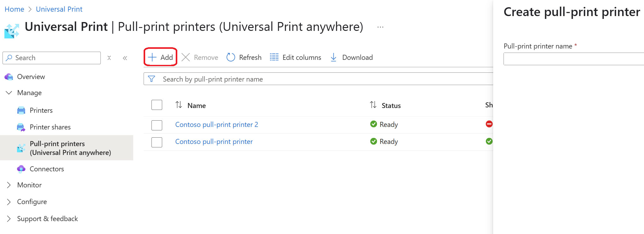Clear the sidebar search with X icon
This screenshot has height=234, width=644.
coord(109,58)
